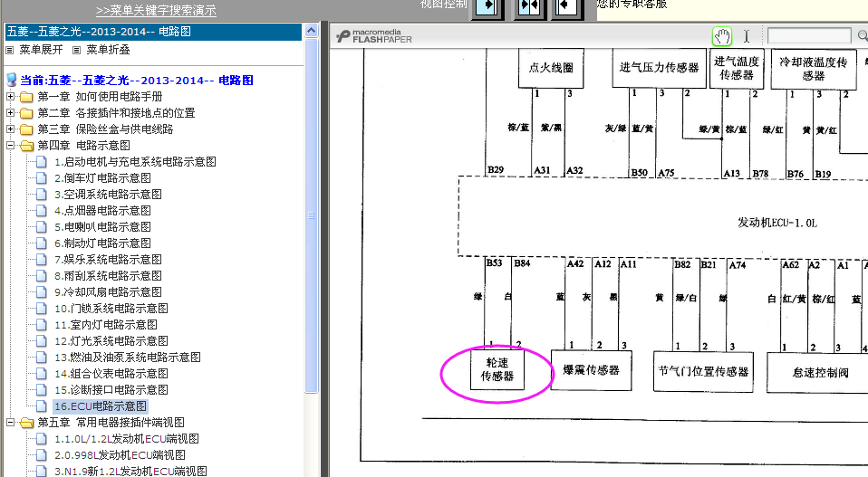Click document icon beside 16.ECU电路示意图

42,406
